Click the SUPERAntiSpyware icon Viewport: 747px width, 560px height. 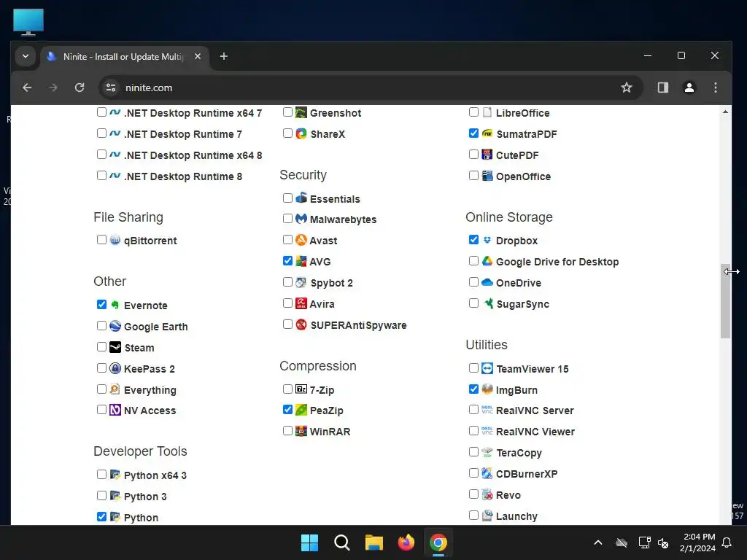coord(301,324)
